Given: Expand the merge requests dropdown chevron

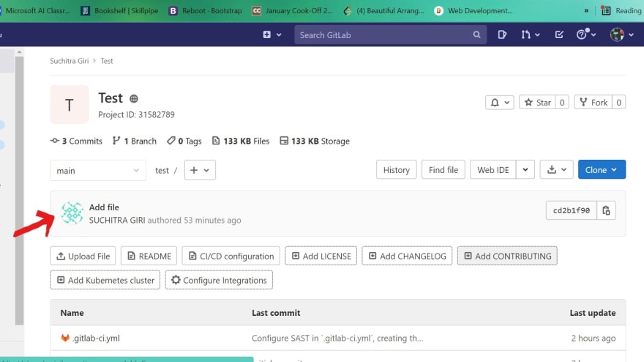Looking at the screenshot, I should (537, 35).
